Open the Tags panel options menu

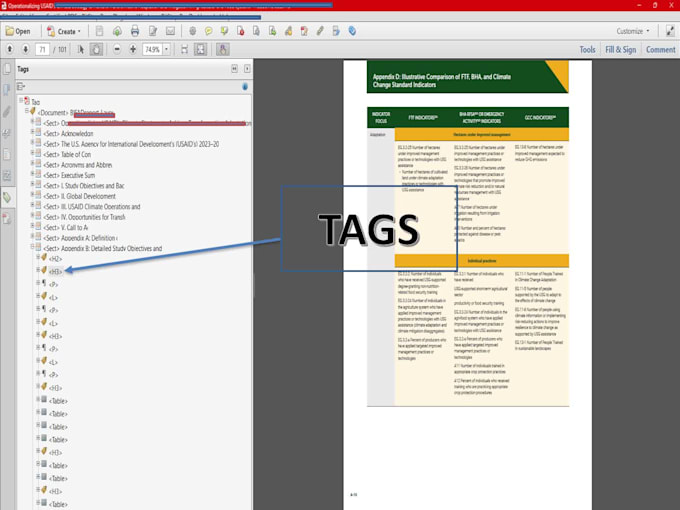(20, 87)
